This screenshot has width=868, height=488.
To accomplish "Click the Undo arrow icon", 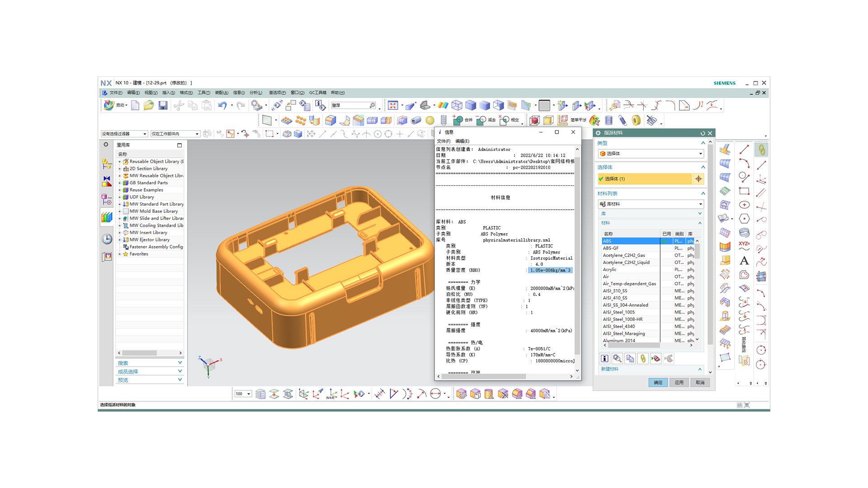I will pos(222,105).
